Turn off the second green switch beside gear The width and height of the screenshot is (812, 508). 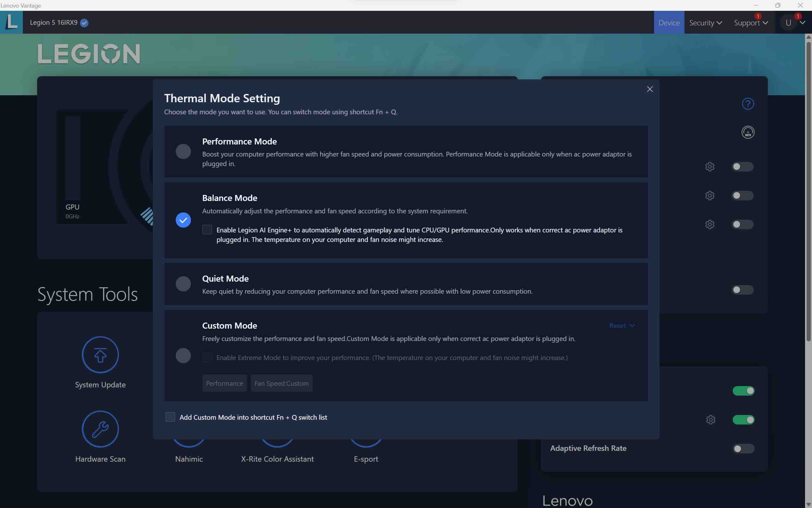click(743, 420)
